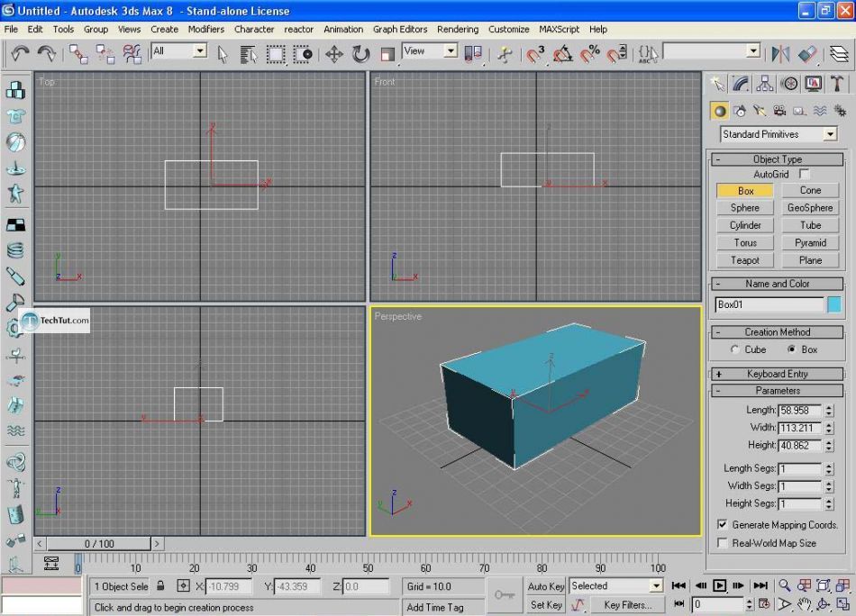
Task: Toggle the selection lock padlock icon
Action: click(160, 586)
